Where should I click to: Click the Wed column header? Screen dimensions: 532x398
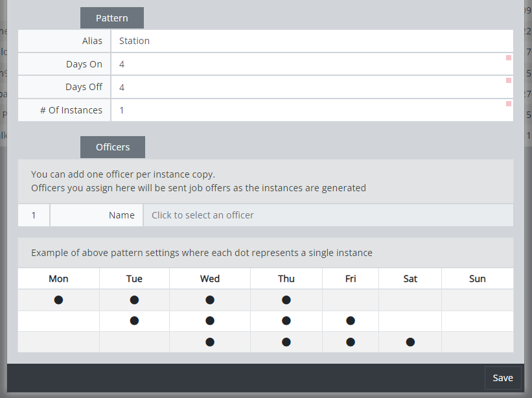pos(210,279)
